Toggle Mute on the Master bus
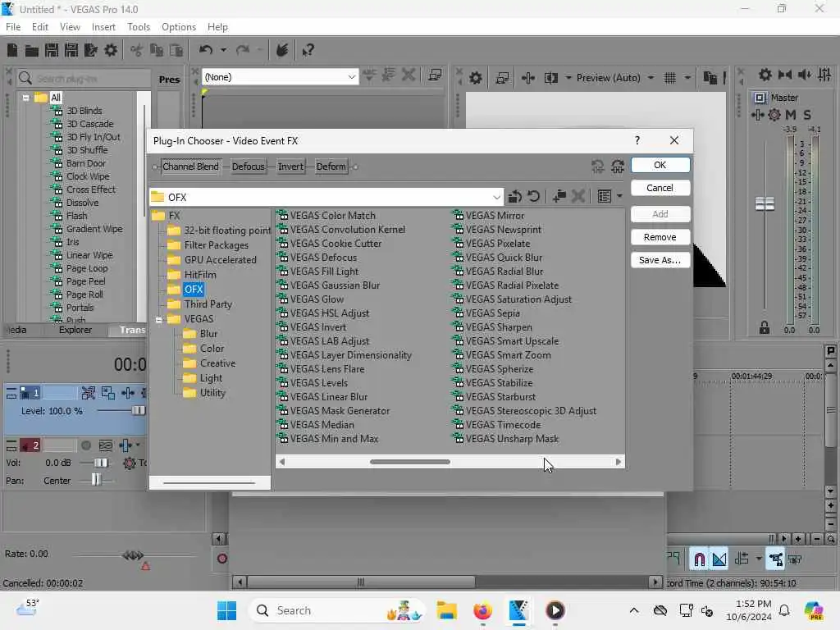The height and width of the screenshot is (630, 840). click(x=791, y=115)
